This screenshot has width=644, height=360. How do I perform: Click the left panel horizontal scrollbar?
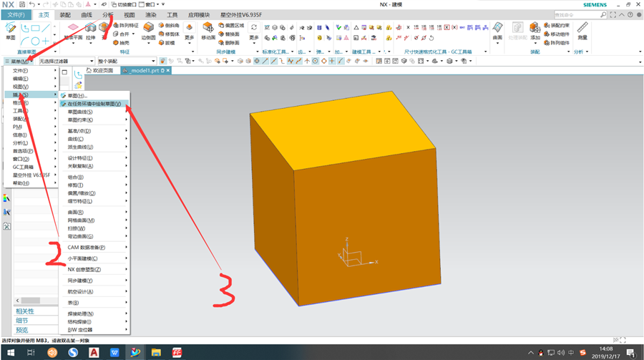(x=36, y=301)
